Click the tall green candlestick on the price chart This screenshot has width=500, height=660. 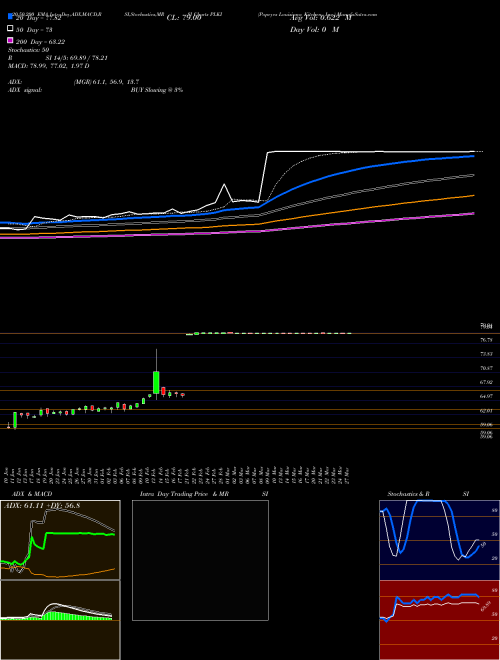coord(156,382)
